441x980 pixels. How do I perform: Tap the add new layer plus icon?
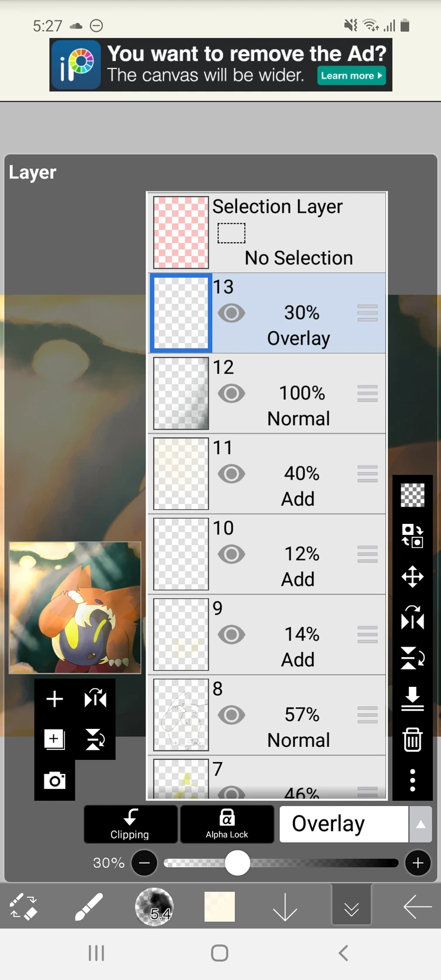54,698
